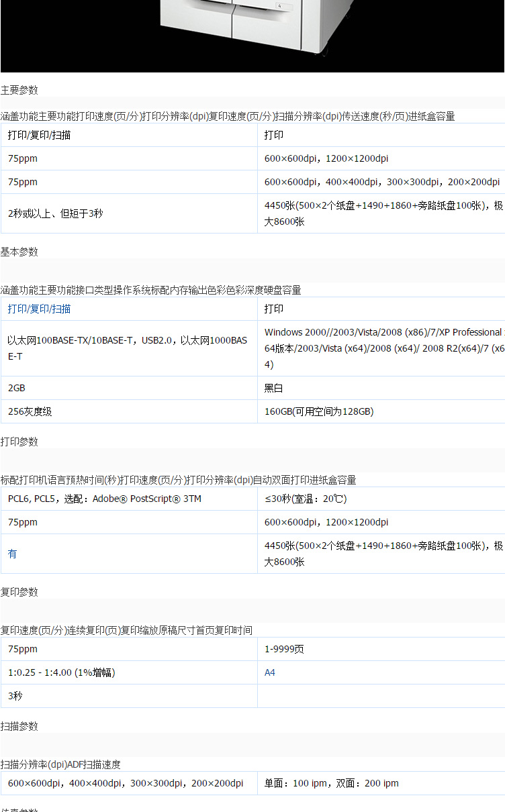Click the 打印参数 header line starting 标配打印机语言

(x=178, y=480)
